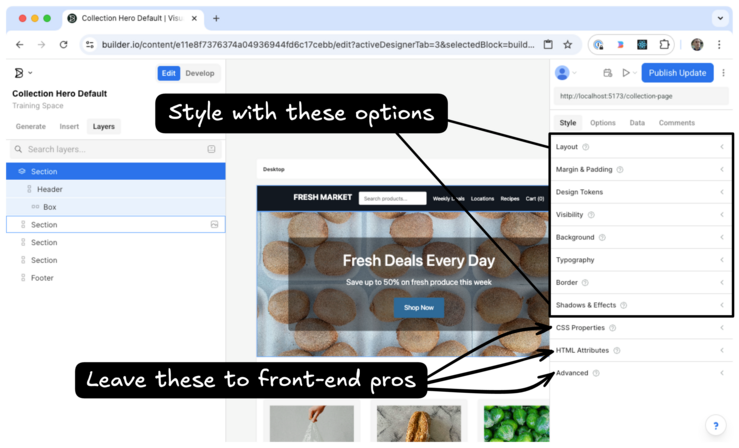The height and width of the screenshot is (448, 739).
Task: Click Weekly Deals nav link
Action: pyautogui.click(x=448, y=199)
